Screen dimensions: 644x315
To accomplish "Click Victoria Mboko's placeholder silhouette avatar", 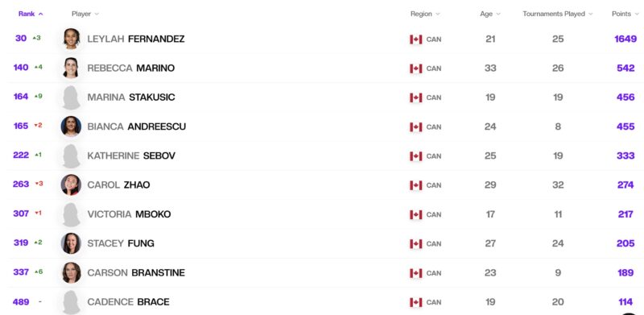I will [71, 214].
